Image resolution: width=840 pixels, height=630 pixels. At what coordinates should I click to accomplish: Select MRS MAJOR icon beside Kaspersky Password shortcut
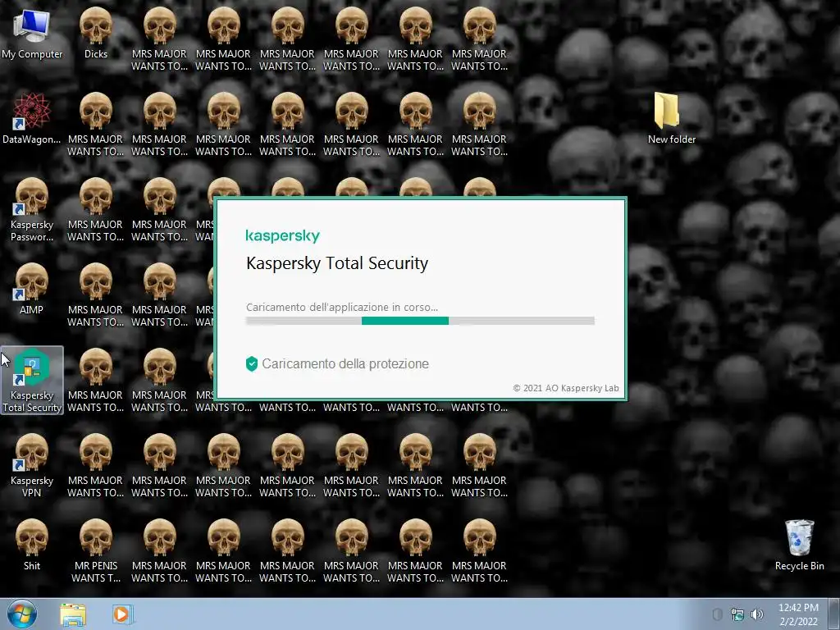click(x=95, y=209)
